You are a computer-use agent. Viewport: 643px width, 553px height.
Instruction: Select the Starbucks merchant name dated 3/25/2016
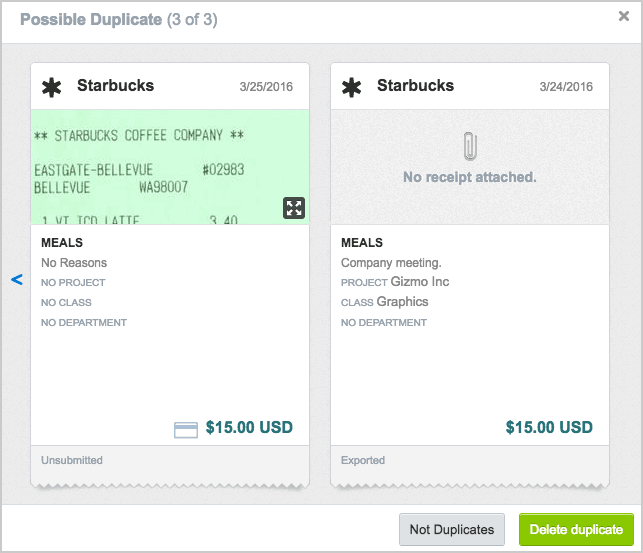coord(116,86)
